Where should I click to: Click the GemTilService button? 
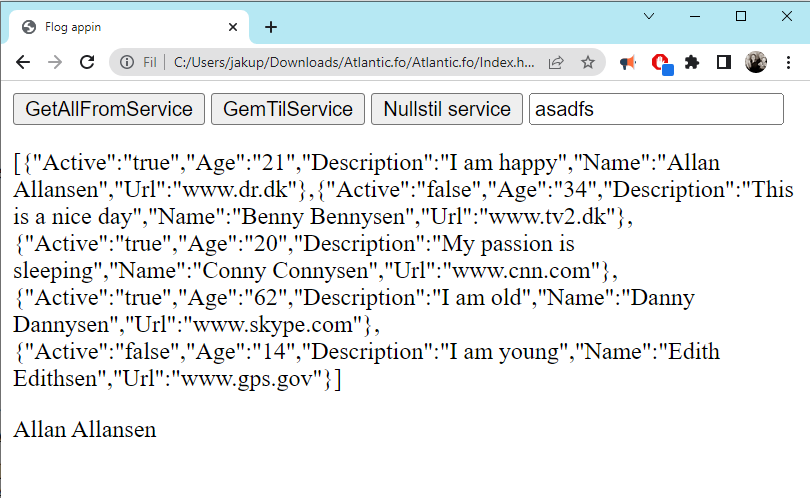click(288, 109)
